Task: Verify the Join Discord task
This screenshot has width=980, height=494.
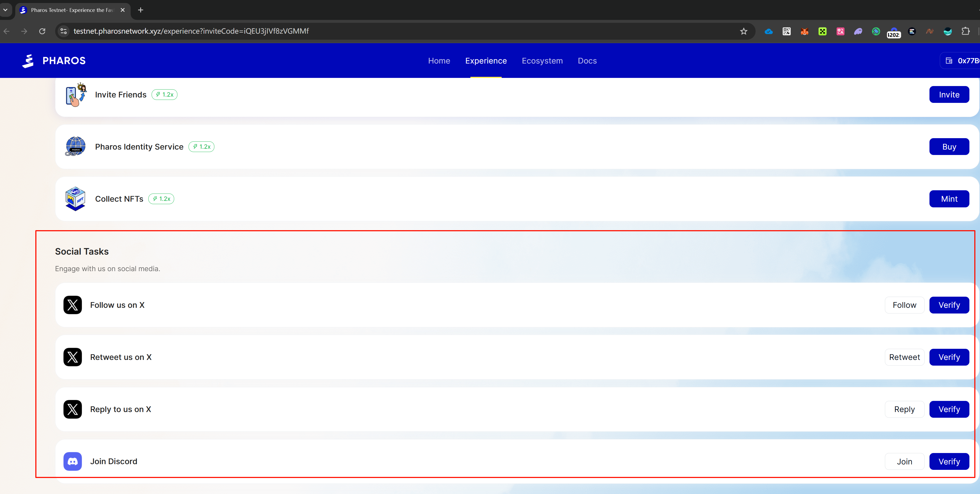Action: [x=949, y=461]
